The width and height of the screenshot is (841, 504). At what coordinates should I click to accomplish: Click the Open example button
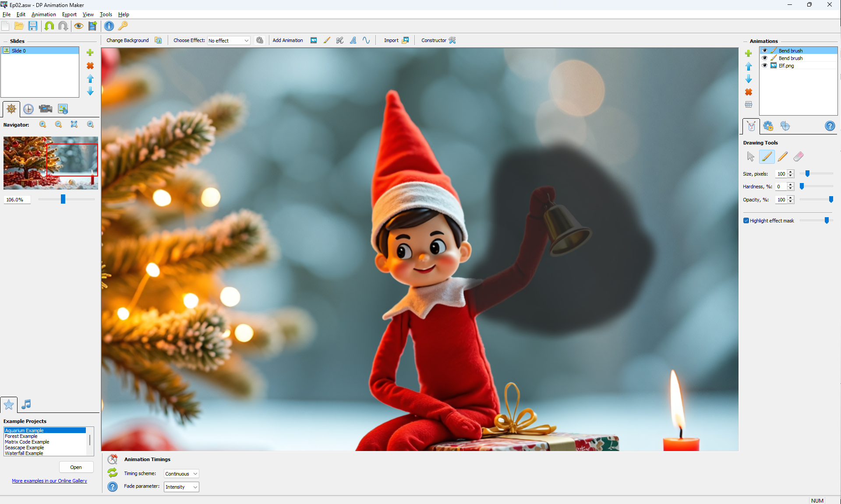click(x=76, y=467)
